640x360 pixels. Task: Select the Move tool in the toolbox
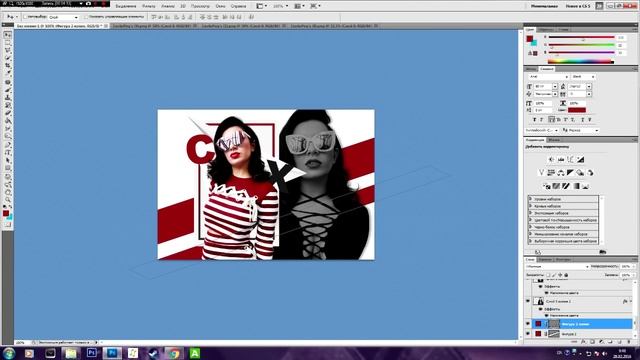pyautogui.click(x=7, y=36)
